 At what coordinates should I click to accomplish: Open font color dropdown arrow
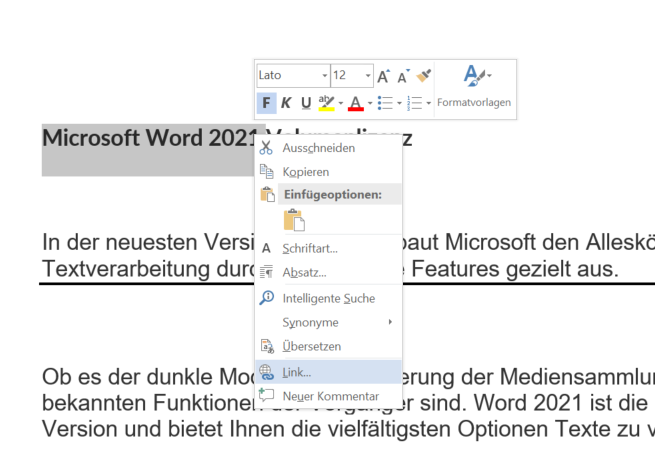click(x=370, y=103)
